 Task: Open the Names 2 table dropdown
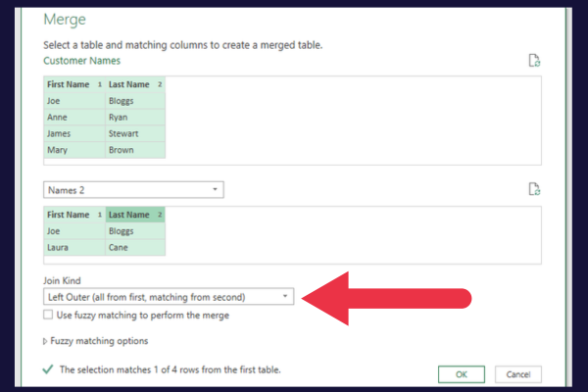(x=133, y=190)
